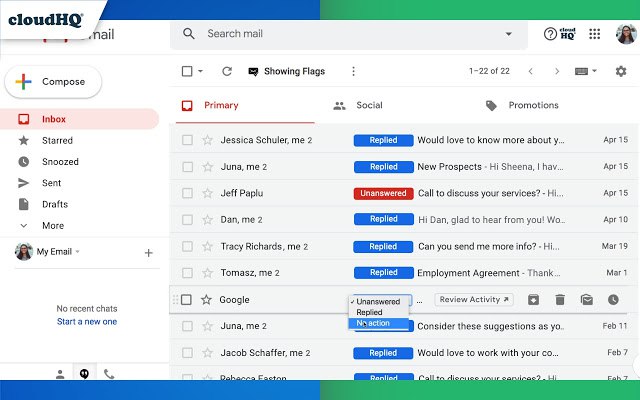This screenshot has width=640, height=400.
Task: Open the Replied flag on Jacob Schaffer
Action: pos(383,353)
